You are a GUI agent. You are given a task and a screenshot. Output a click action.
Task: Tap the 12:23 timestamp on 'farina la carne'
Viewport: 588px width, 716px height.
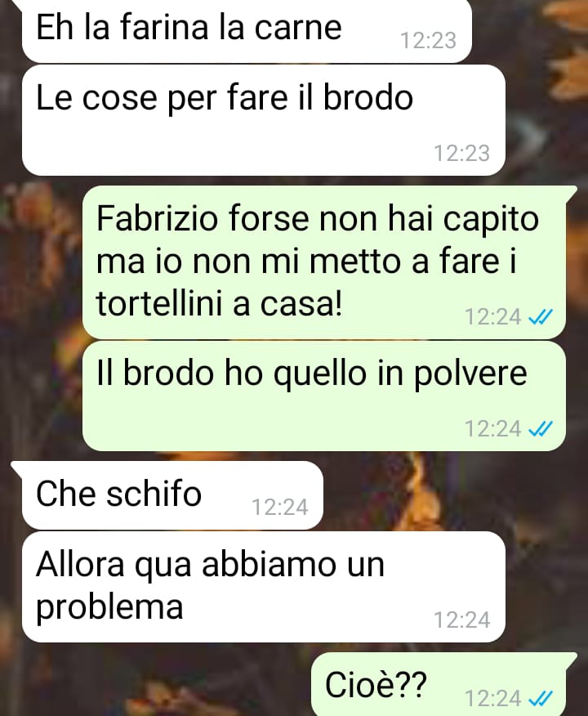(x=428, y=41)
